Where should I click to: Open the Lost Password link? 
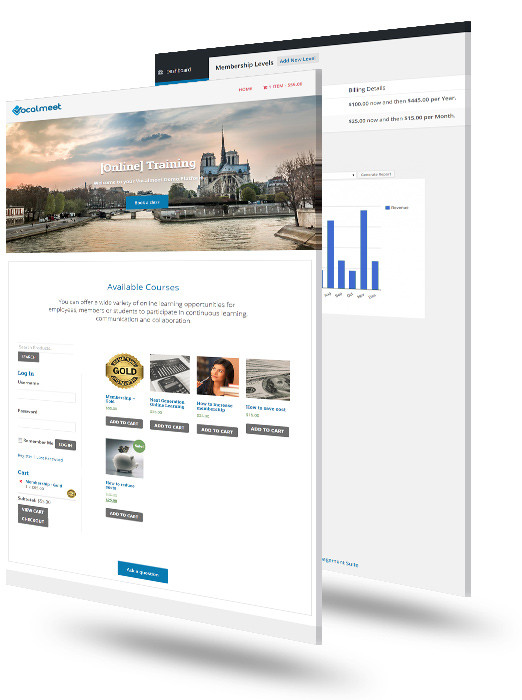tap(50, 458)
